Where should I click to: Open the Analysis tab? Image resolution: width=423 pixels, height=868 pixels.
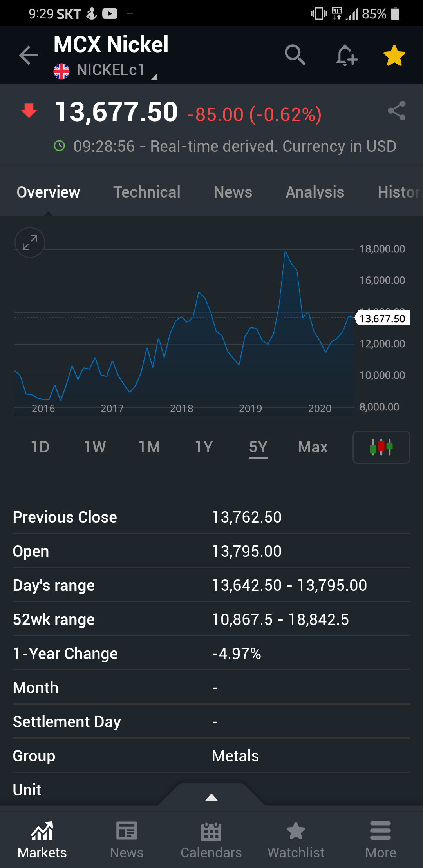[315, 192]
